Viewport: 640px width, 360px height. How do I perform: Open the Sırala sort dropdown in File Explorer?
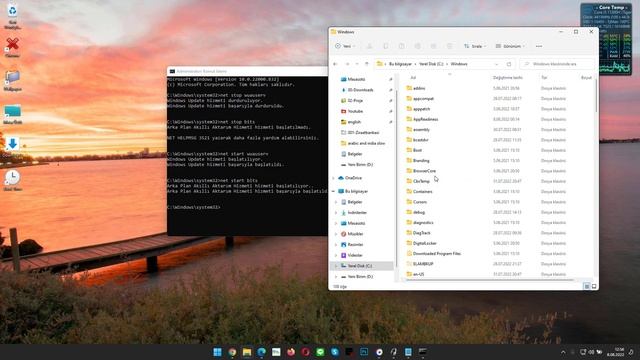(x=475, y=46)
